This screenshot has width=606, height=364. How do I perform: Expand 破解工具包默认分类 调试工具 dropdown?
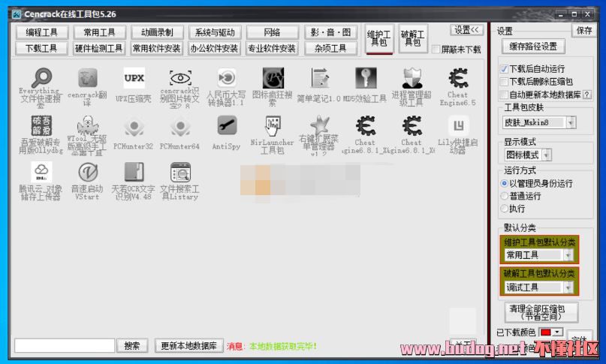tap(568, 287)
